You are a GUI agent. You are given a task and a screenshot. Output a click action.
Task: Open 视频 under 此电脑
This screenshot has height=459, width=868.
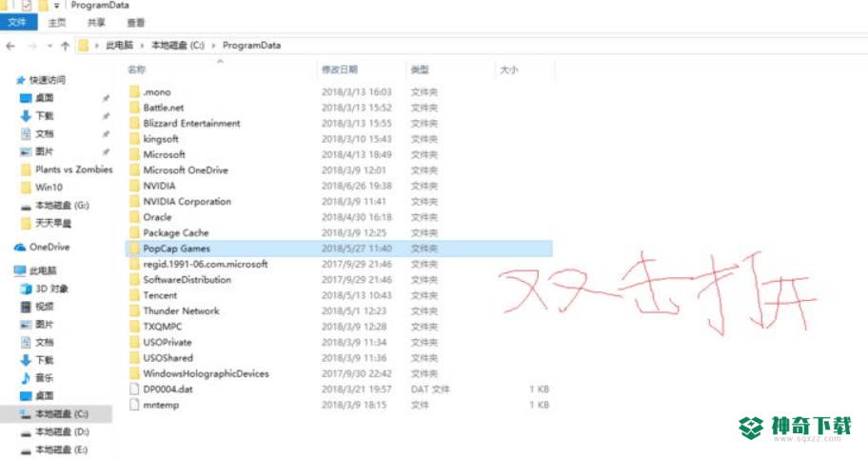[x=45, y=307]
